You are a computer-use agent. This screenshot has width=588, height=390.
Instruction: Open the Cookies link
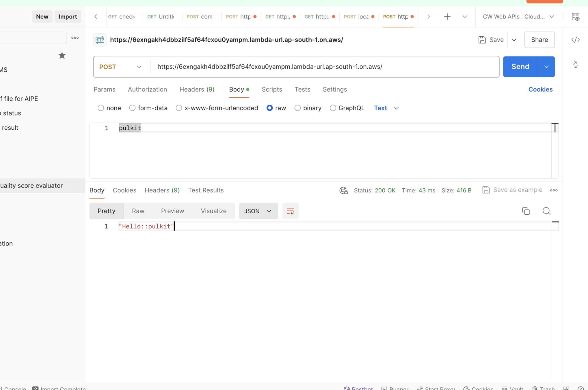[x=540, y=90]
